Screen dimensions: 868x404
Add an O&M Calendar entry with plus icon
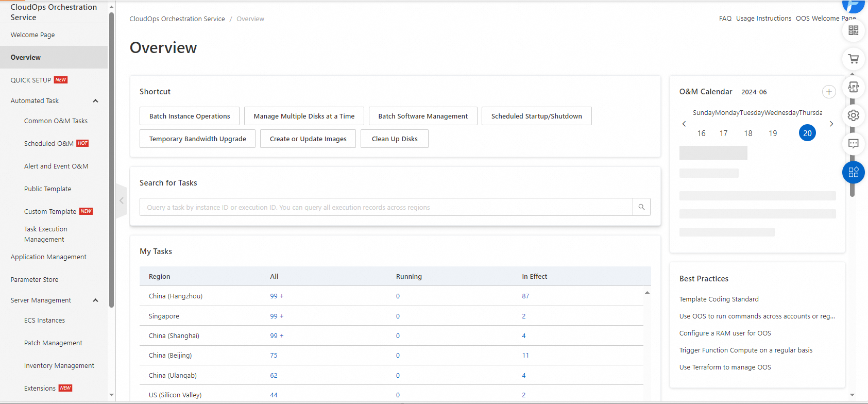pos(828,92)
